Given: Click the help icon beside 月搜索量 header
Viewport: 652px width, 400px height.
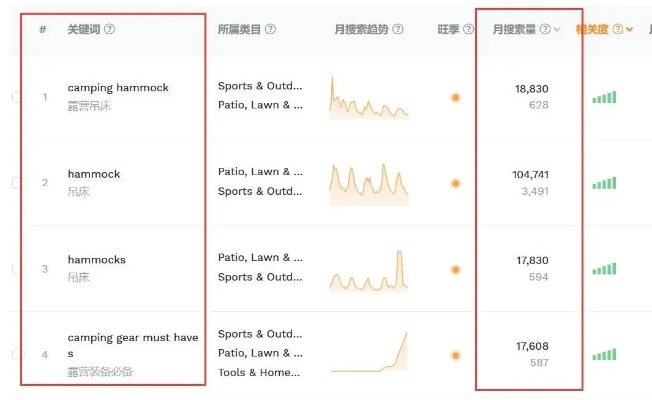Looking at the screenshot, I should (545, 29).
